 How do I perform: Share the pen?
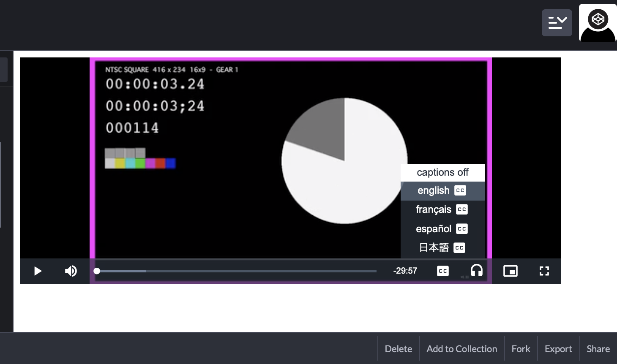click(x=598, y=348)
